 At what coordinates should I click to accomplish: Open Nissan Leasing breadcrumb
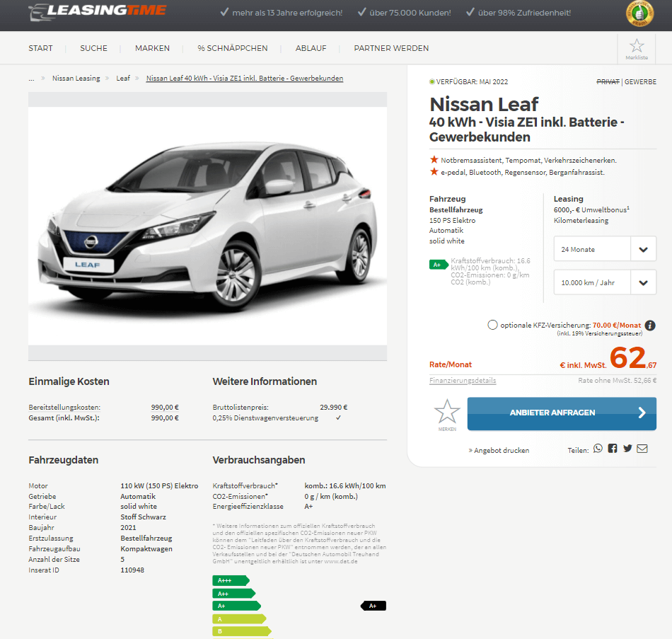click(76, 78)
